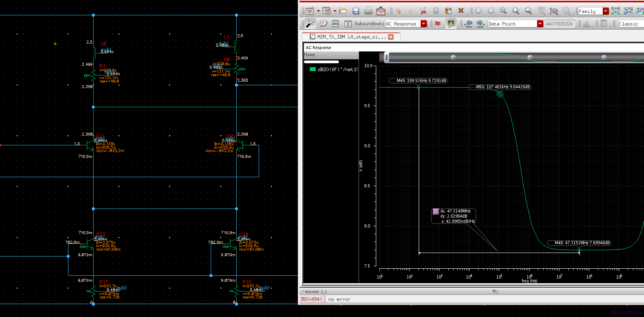The height and width of the screenshot is (317, 644).
Task: Select the MZM_TX_IBM LA_stage tab
Action: point(351,37)
